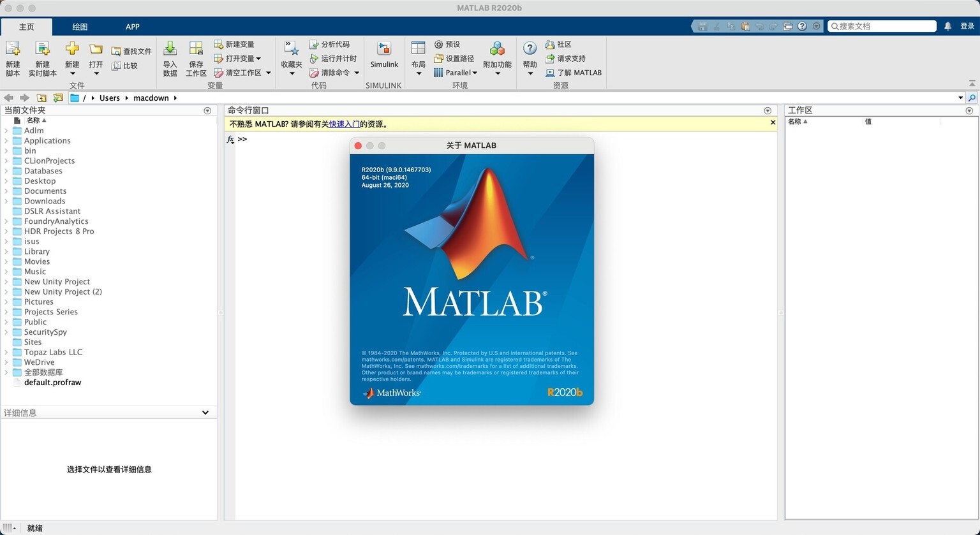The width and height of the screenshot is (980, 535).
Task: Close the 关于 MATLAB dialog
Action: [358, 145]
